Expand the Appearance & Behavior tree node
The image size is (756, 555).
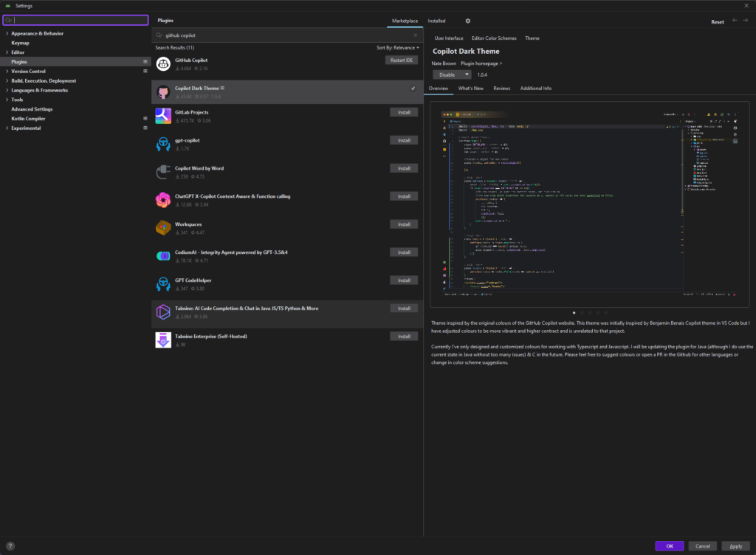[x=7, y=34]
